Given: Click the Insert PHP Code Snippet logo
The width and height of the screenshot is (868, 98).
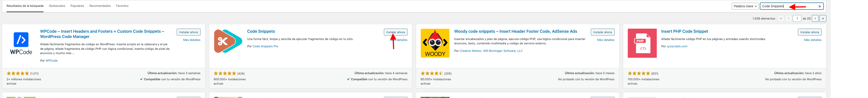Looking at the screenshot, I should pos(642,43).
